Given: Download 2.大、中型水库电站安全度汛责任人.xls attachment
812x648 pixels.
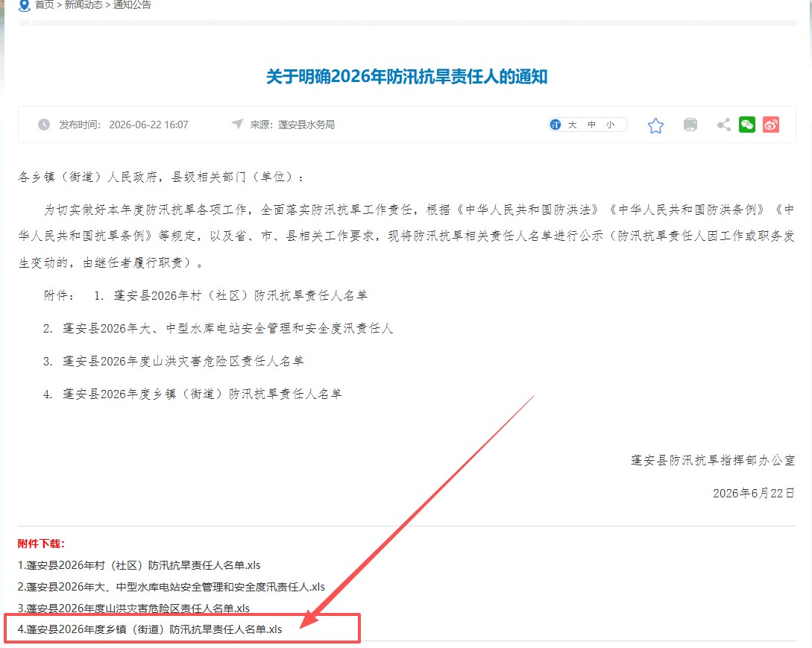Looking at the screenshot, I should 171,587.
